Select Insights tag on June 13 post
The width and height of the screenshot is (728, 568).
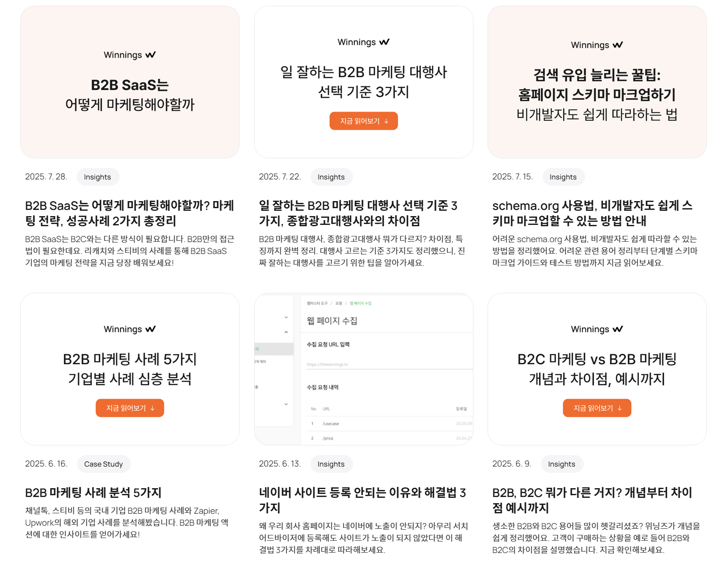(x=331, y=464)
